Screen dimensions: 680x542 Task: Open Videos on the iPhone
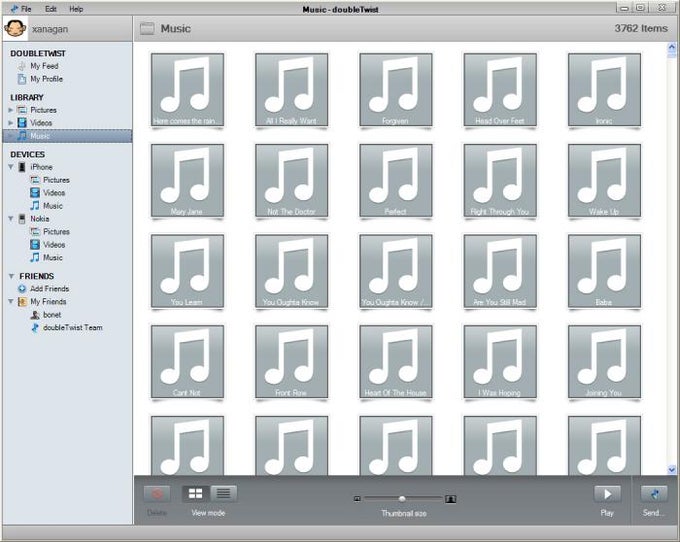pos(54,193)
